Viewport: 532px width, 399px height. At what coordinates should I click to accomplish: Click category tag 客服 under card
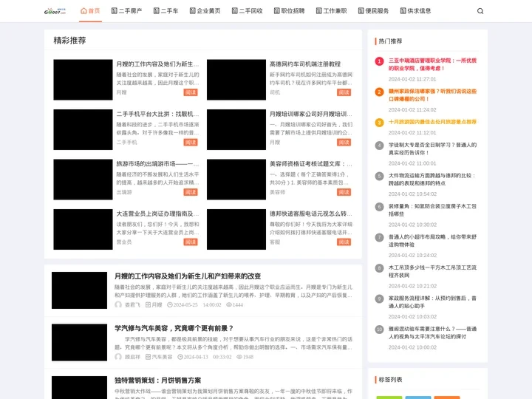[x=275, y=242]
